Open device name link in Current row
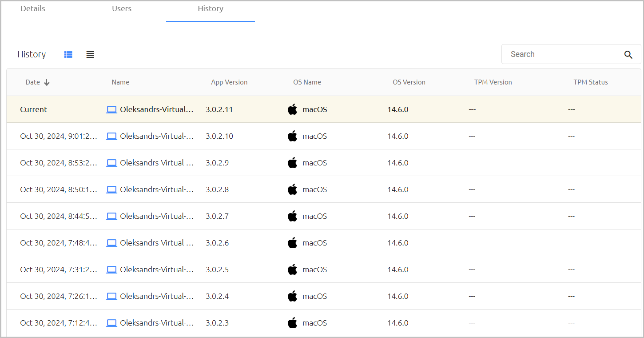Image resolution: width=644 pixels, height=338 pixels. (x=157, y=109)
